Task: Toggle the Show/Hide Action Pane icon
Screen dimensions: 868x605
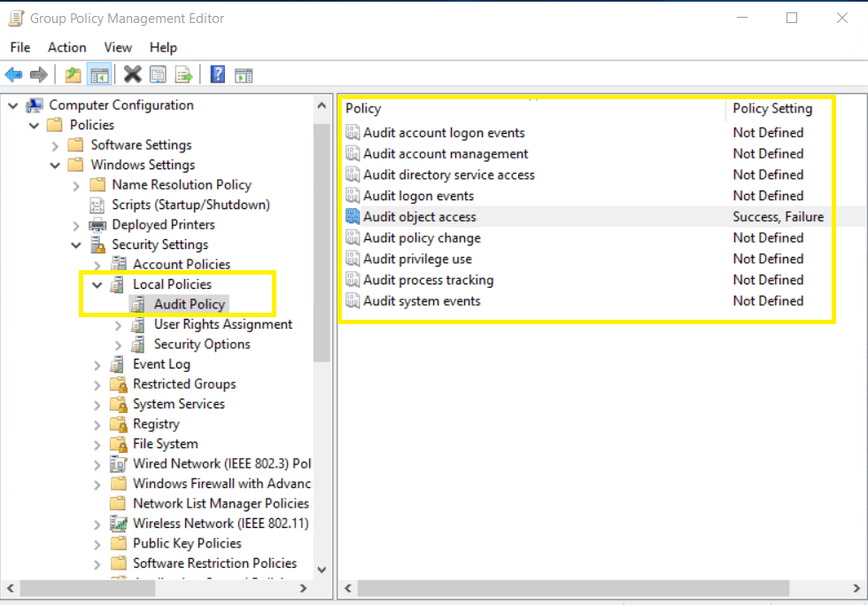Action: [x=244, y=75]
